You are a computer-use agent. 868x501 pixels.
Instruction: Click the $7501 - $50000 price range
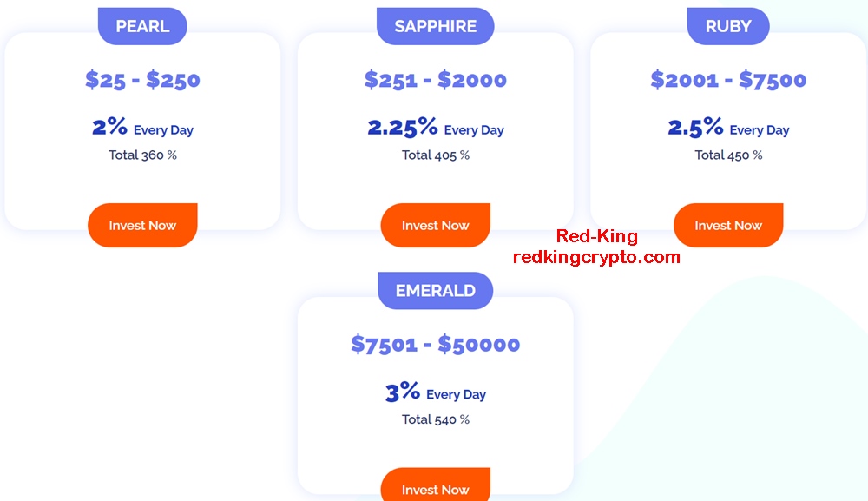point(435,345)
